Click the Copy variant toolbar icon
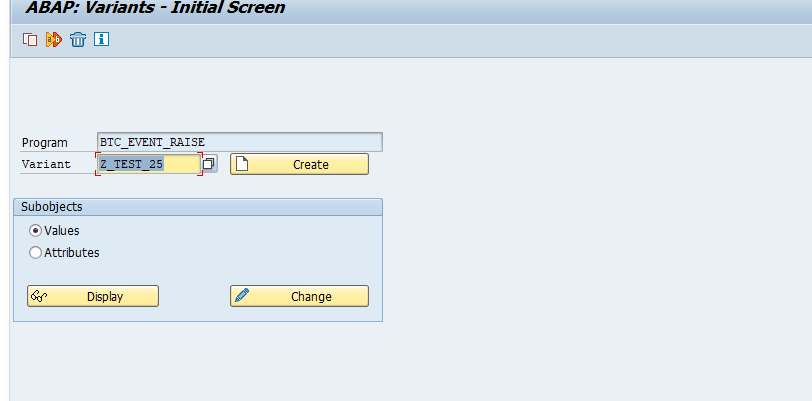 [30, 39]
